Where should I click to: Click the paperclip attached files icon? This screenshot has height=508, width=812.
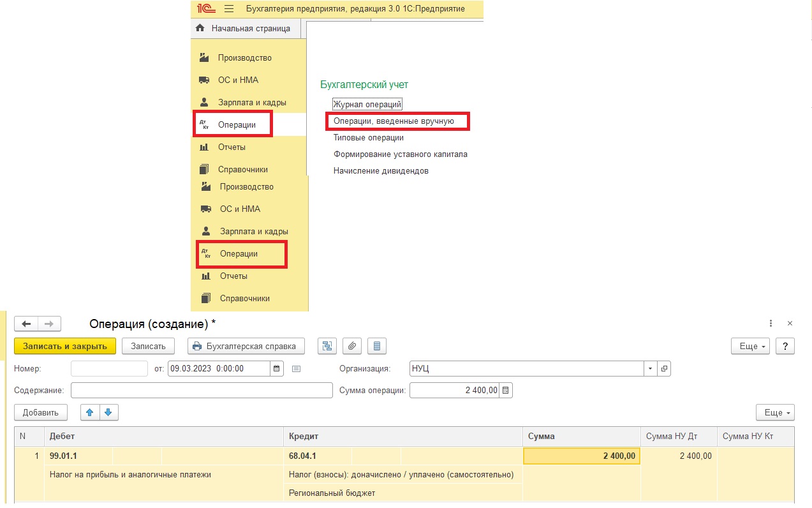(352, 346)
